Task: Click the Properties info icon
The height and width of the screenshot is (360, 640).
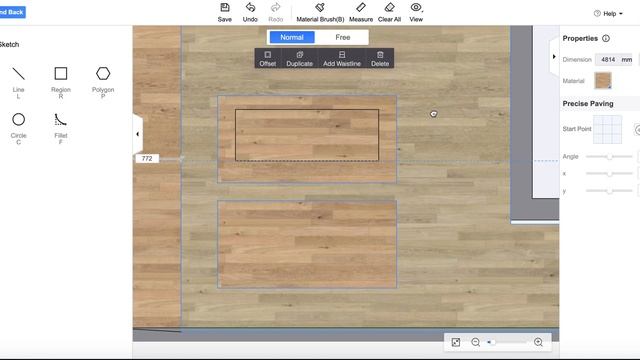Action: pyautogui.click(x=606, y=38)
